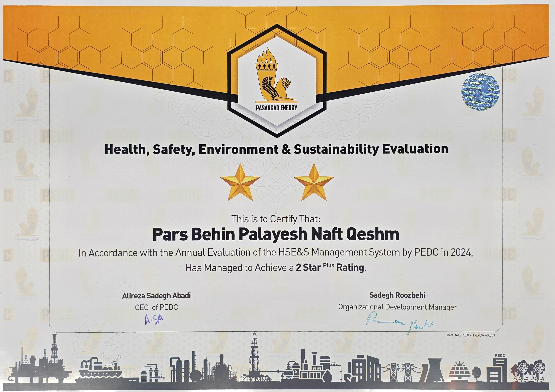Click the 'Health, Safety, Environment & Sustainability Evaluation' heading
This screenshot has width=555, height=392.
tap(276, 150)
